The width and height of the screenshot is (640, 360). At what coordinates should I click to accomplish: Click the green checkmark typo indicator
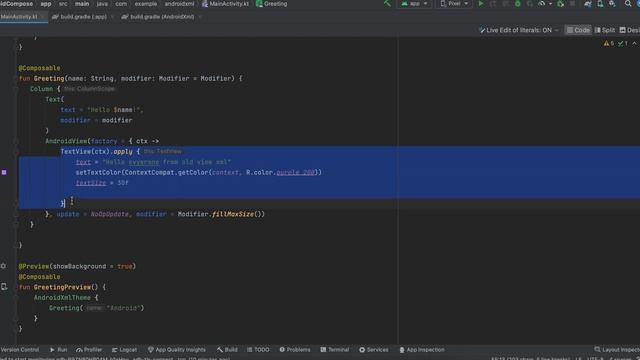(x=622, y=43)
